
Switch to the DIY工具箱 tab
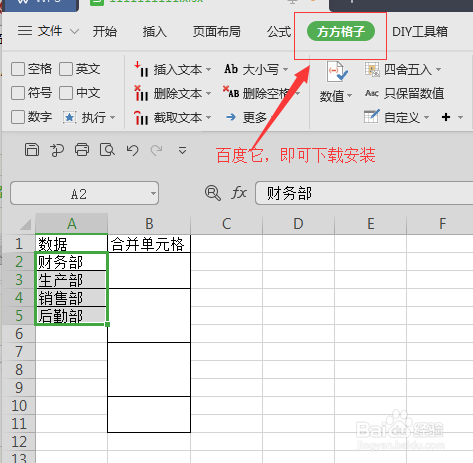click(420, 32)
